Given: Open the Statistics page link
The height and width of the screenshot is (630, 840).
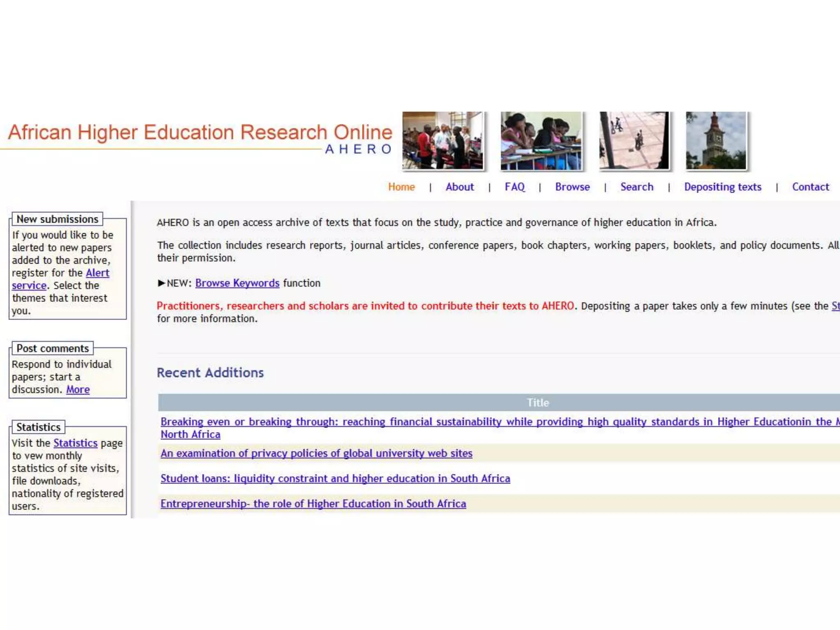Looking at the screenshot, I should pyautogui.click(x=75, y=443).
